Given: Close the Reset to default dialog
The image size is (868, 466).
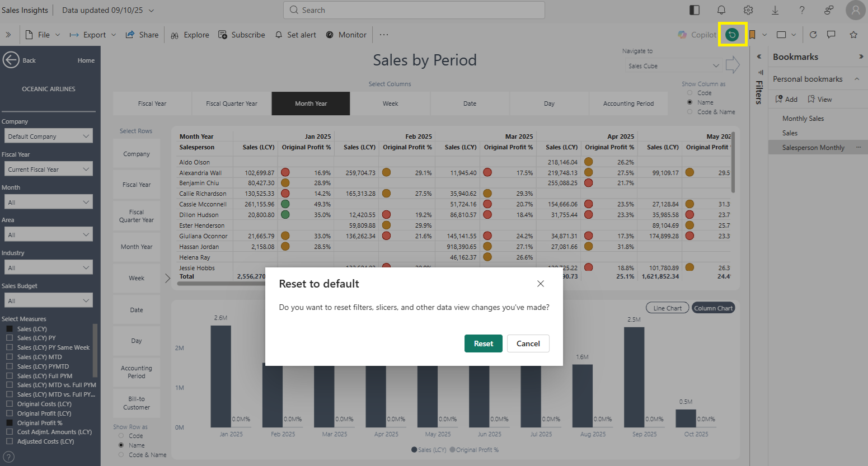Looking at the screenshot, I should pyautogui.click(x=541, y=284).
